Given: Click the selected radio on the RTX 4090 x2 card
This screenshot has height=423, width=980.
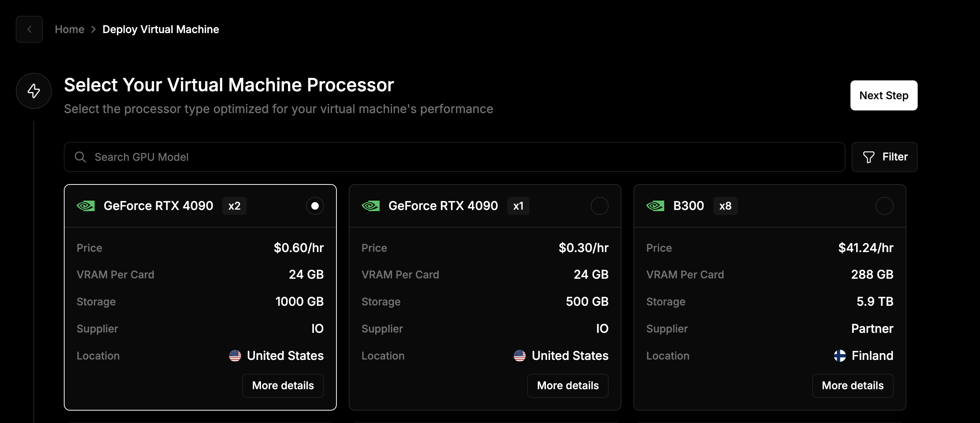Looking at the screenshot, I should 315,205.
